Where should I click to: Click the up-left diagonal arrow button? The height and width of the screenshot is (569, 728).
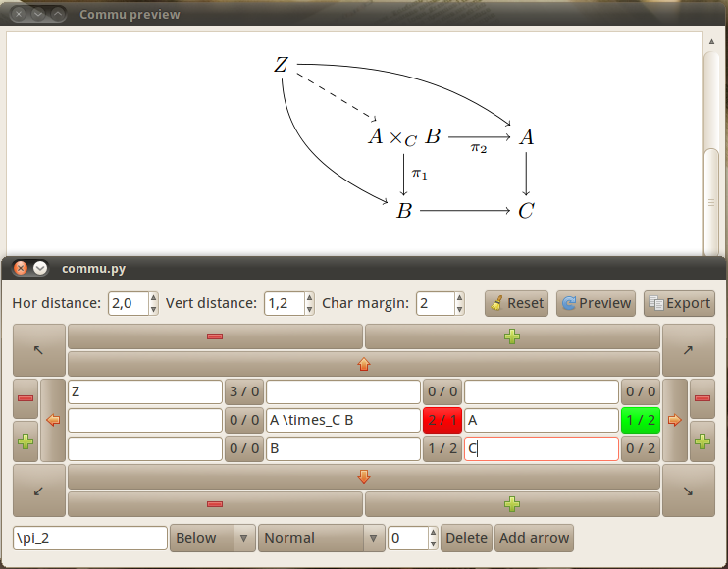[39, 350]
